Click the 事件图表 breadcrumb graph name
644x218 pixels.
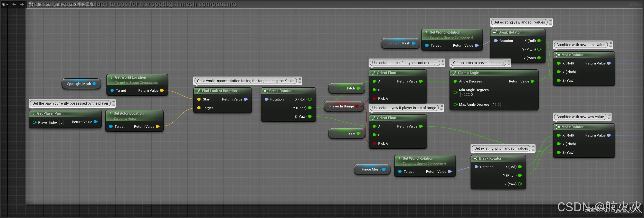click(x=85, y=5)
